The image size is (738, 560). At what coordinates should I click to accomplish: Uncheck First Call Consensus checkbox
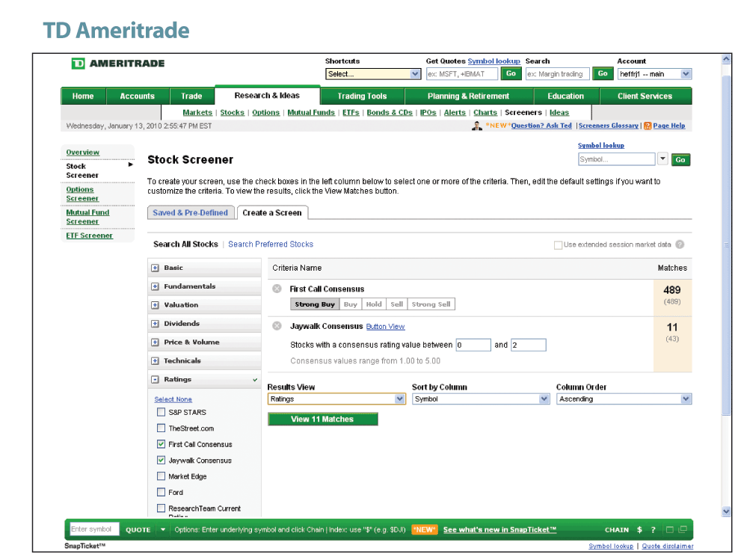coord(161,444)
